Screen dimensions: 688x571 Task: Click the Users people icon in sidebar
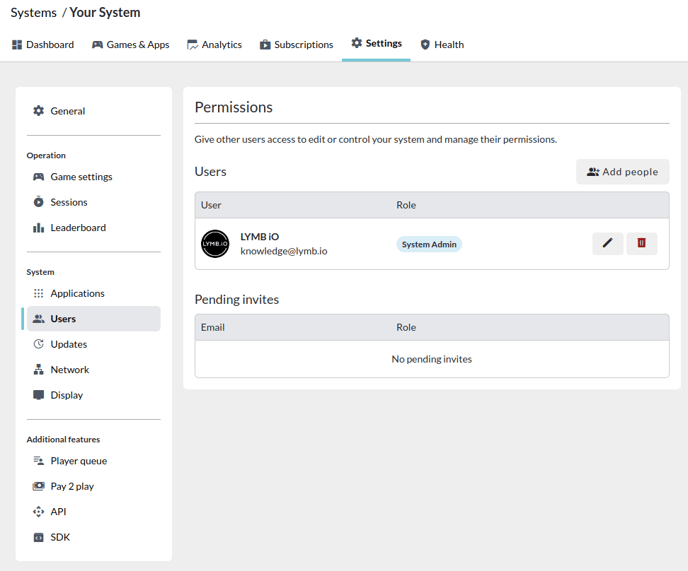(39, 319)
